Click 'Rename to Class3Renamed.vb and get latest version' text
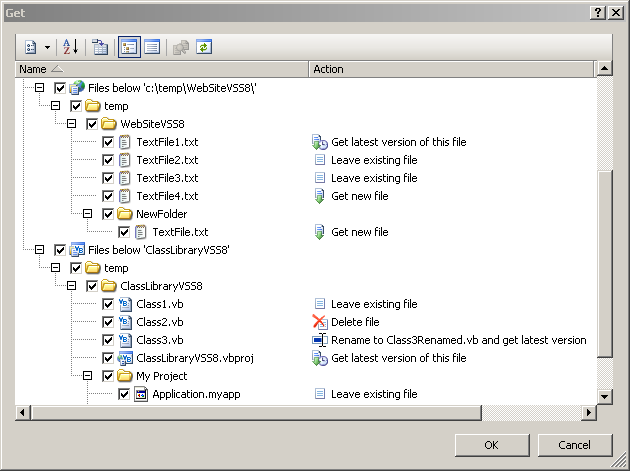The image size is (630, 471). (x=458, y=340)
